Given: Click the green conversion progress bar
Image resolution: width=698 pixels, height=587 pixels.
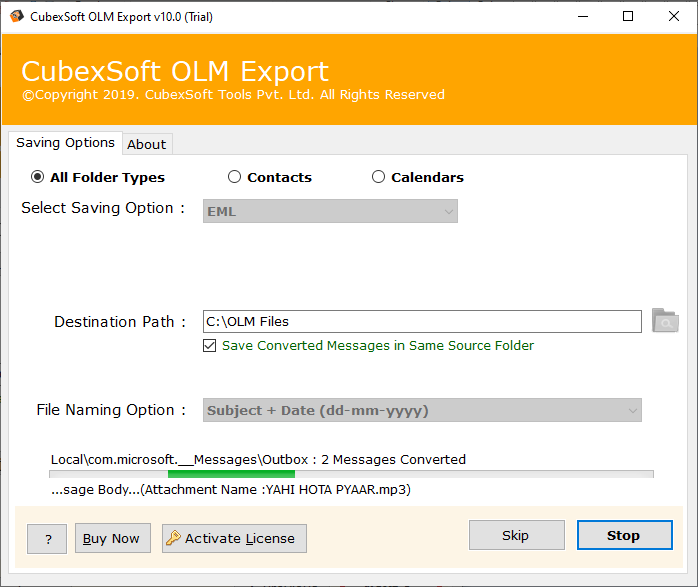Looking at the screenshot, I should 351,474.
